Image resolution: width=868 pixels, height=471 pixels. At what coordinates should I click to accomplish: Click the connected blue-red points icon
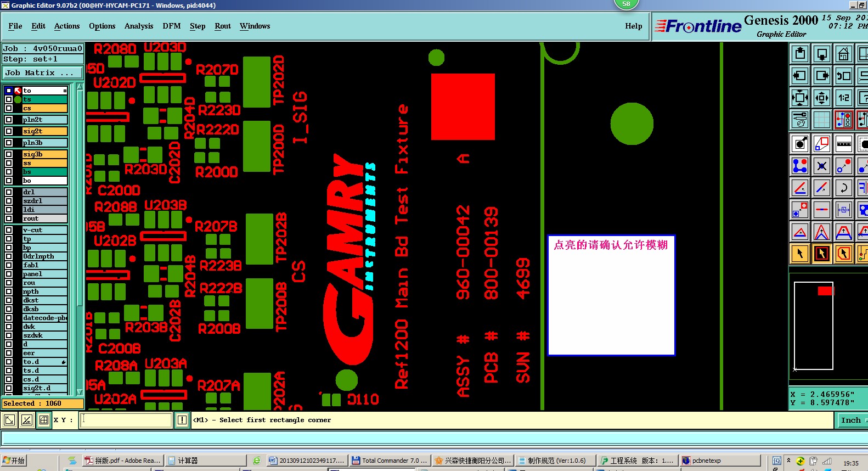800,165
